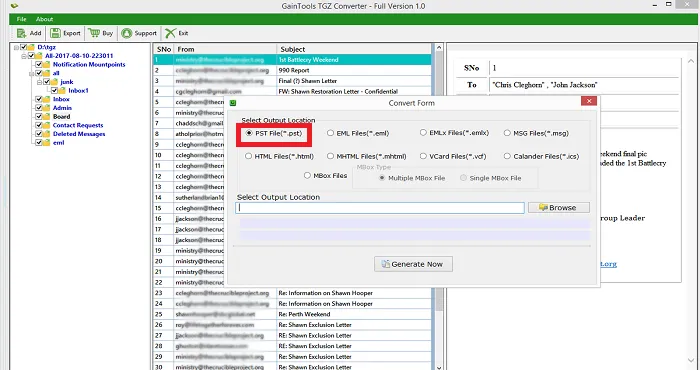
Task: Click folder icon next to Deleted Messages
Action: [47, 134]
